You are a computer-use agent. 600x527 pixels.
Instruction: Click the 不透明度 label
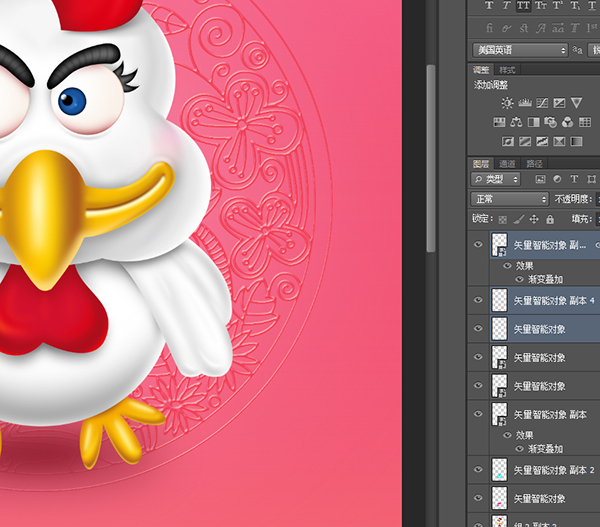coord(573,199)
